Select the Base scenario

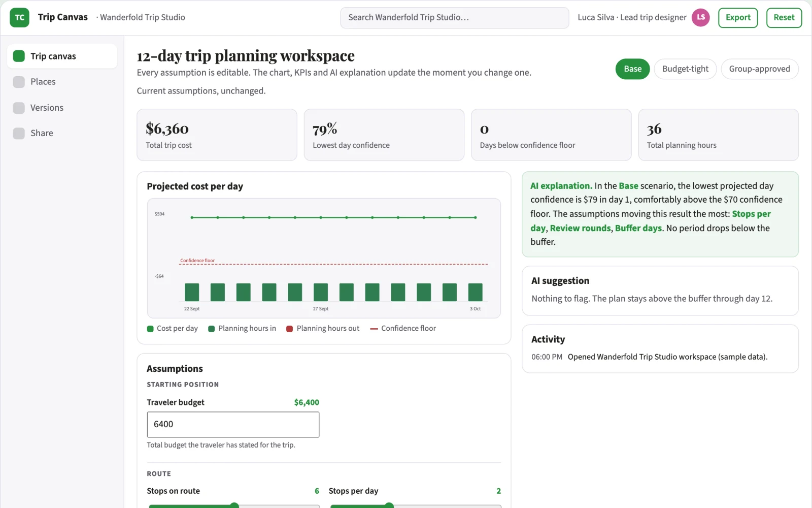(632, 69)
